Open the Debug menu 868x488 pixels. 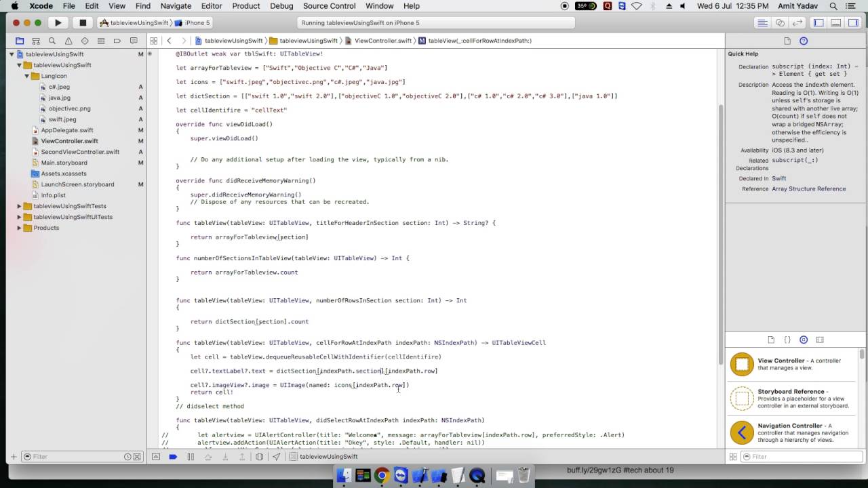click(x=281, y=6)
